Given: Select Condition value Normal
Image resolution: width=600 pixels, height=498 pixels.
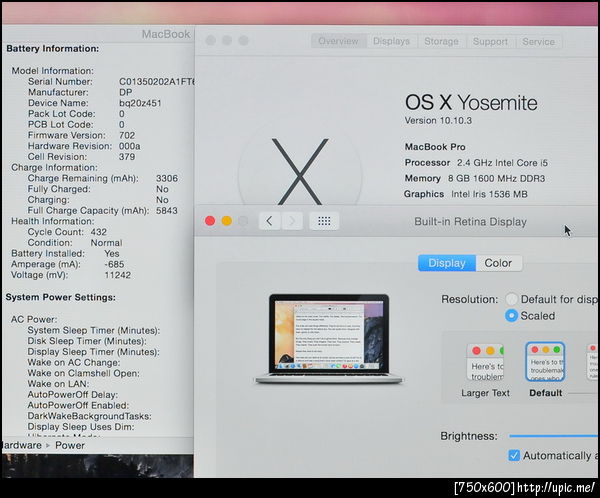Looking at the screenshot, I should click(106, 242).
